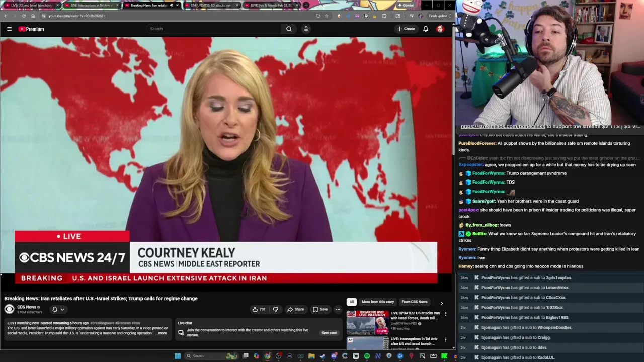The width and height of the screenshot is (644, 362).
Task: Go back using the browser back arrow
Action: coord(6,16)
